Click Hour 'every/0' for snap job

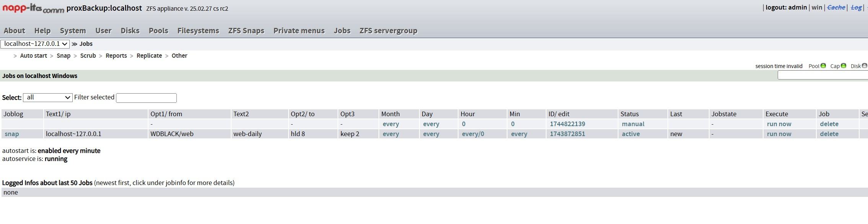(x=473, y=134)
